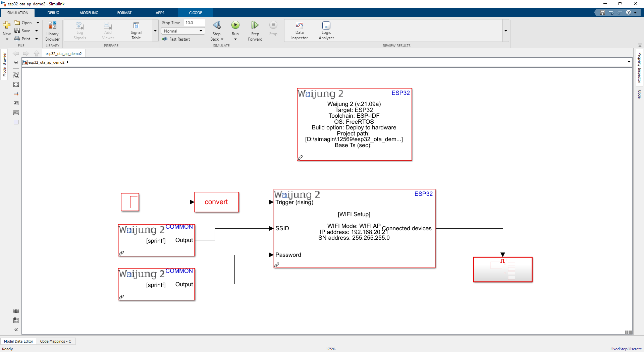Edit the Stop Time input field

[x=194, y=23]
